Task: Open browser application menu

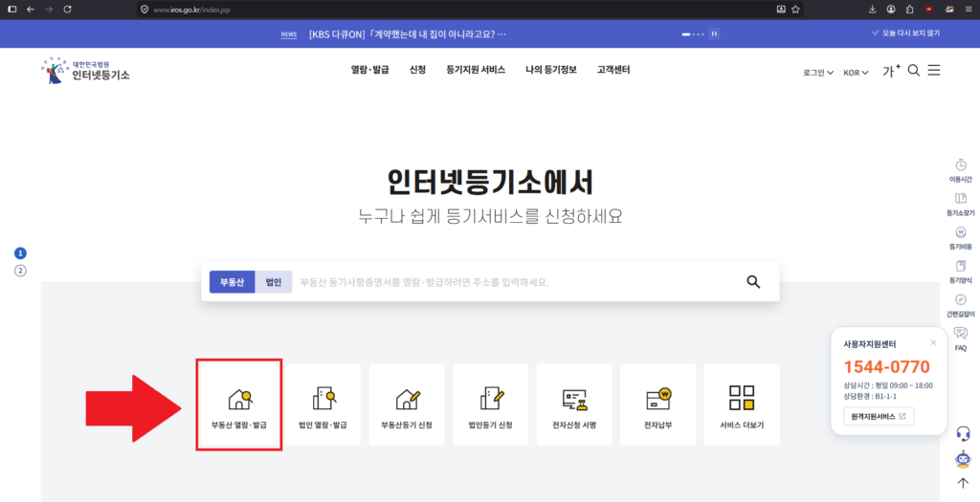Action: (x=968, y=10)
